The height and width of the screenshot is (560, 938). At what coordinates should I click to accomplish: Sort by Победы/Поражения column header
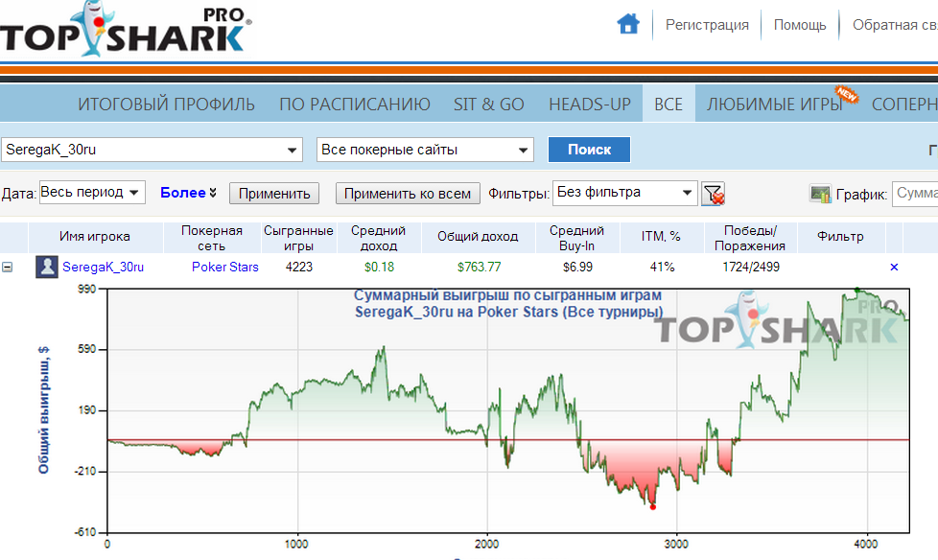(x=750, y=238)
